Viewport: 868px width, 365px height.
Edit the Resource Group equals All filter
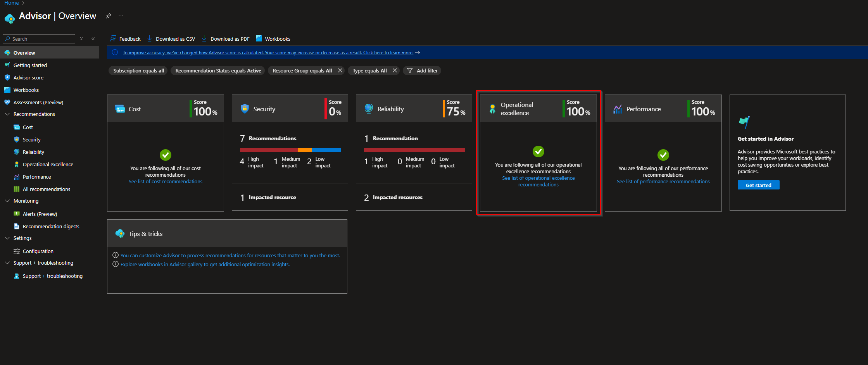pyautogui.click(x=302, y=71)
